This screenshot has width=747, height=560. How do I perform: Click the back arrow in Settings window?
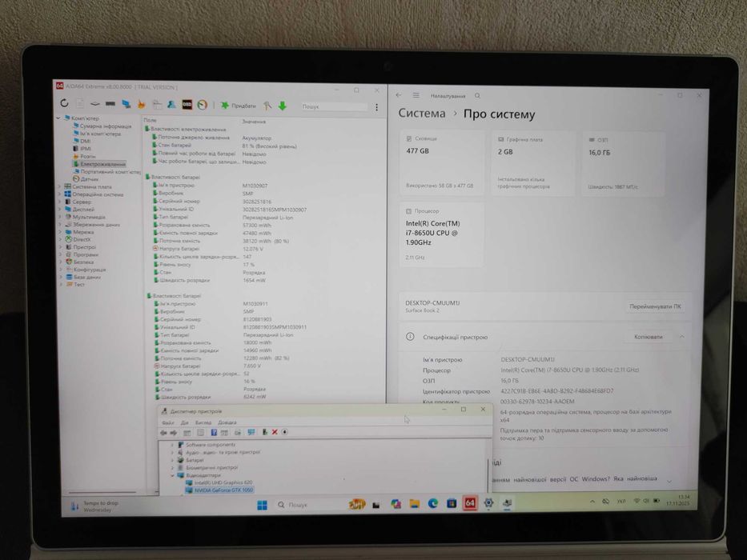pos(399,95)
